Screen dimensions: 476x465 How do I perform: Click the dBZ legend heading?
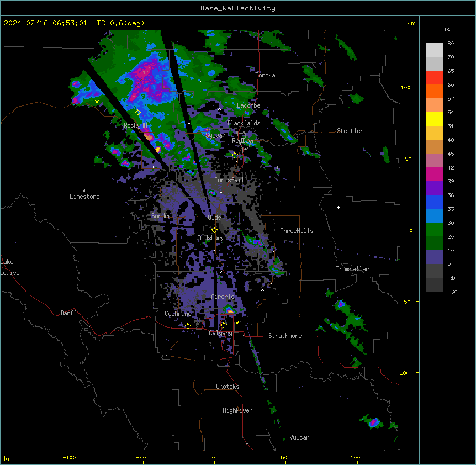447,30
